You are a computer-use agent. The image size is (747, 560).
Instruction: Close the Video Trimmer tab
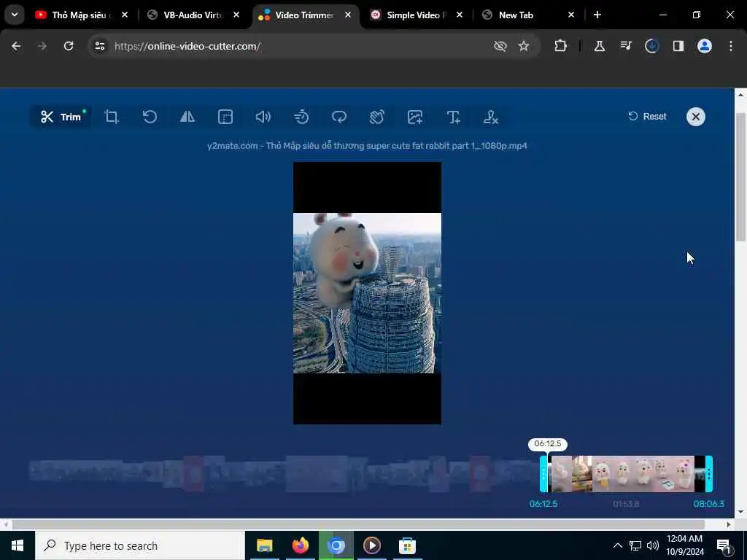click(348, 15)
